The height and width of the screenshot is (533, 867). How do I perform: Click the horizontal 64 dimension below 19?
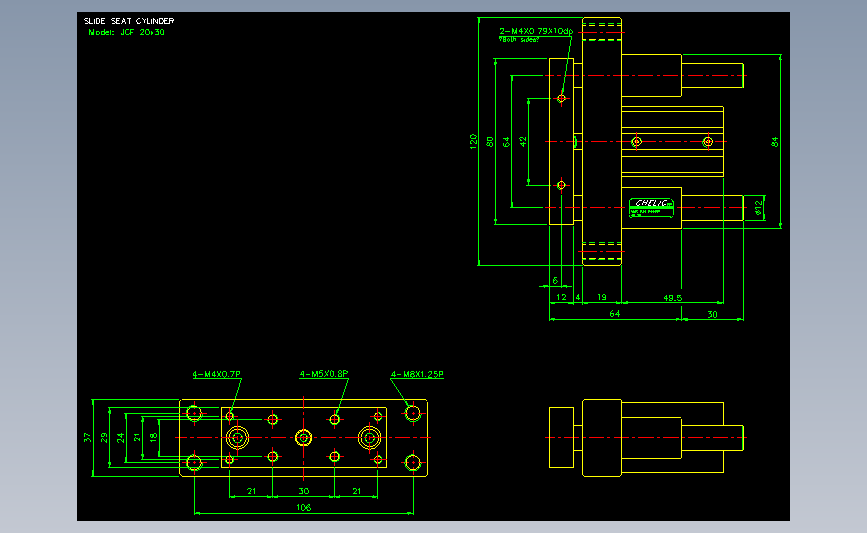[x=614, y=313]
